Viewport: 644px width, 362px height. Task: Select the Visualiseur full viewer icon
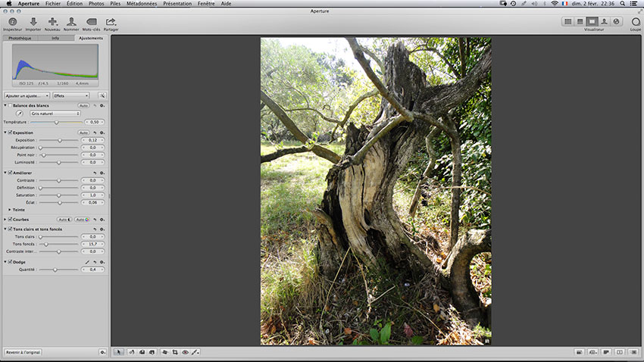click(x=592, y=21)
